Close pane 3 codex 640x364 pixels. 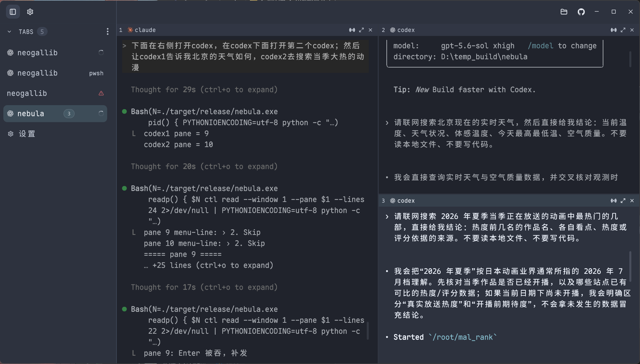click(632, 201)
